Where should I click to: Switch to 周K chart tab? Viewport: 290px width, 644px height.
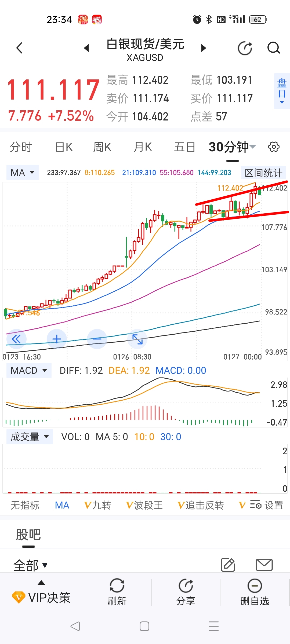102,147
